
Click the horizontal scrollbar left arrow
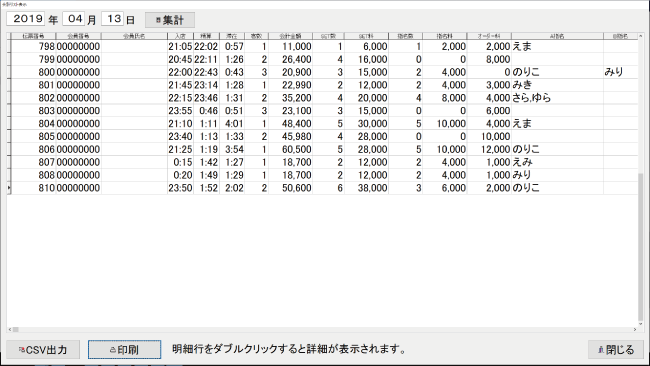click(x=10, y=330)
